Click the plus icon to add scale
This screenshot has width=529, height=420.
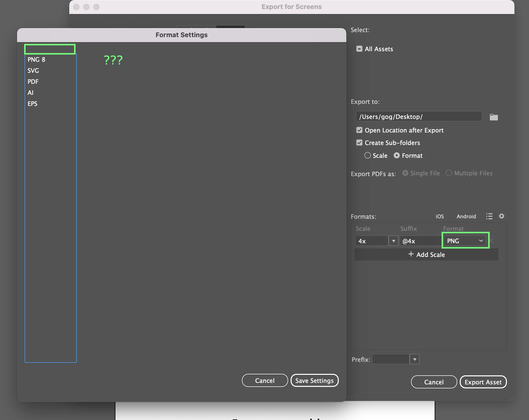click(411, 254)
